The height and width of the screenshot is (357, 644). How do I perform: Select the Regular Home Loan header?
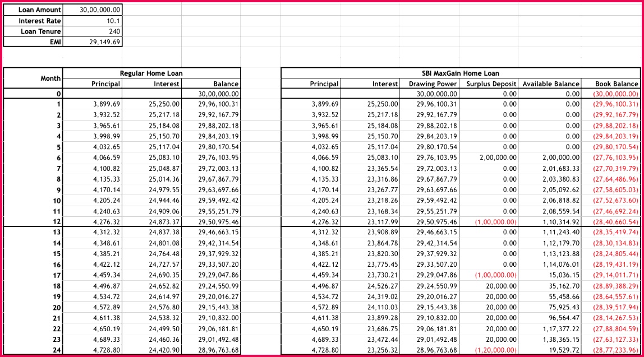(x=151, y=73)
